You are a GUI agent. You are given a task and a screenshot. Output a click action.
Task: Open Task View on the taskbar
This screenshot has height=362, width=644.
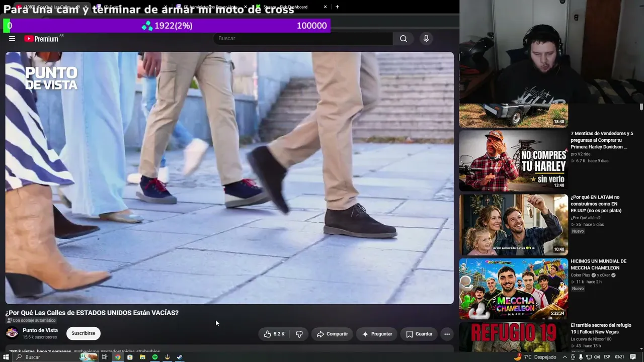105,357
